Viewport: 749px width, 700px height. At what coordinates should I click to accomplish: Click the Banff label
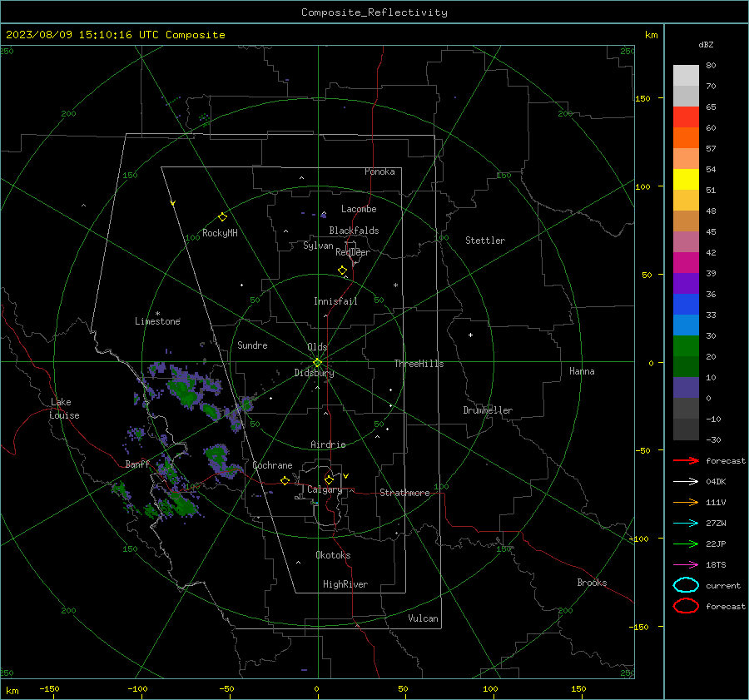click(x=137, y=464)
